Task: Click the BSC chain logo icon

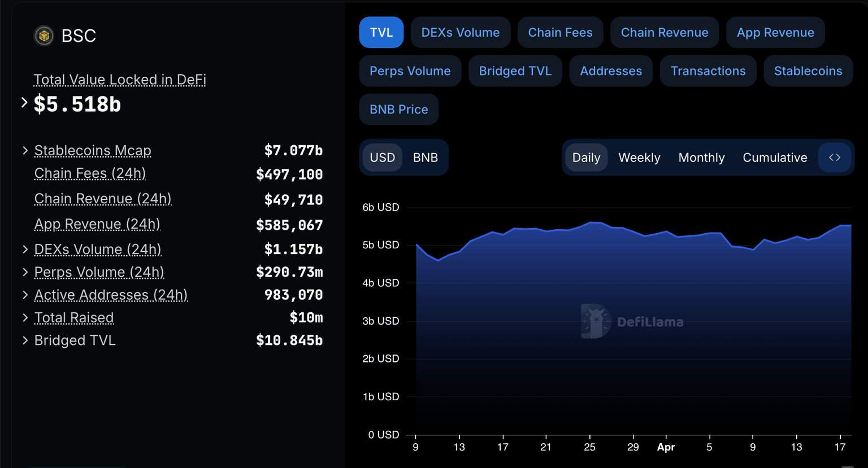Action: click(x=44, y=36)
